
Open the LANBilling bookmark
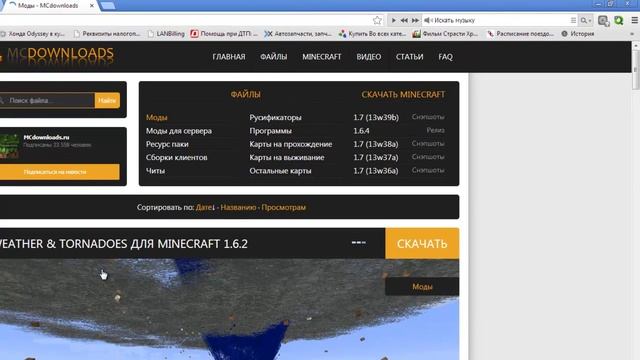point(166,34)
